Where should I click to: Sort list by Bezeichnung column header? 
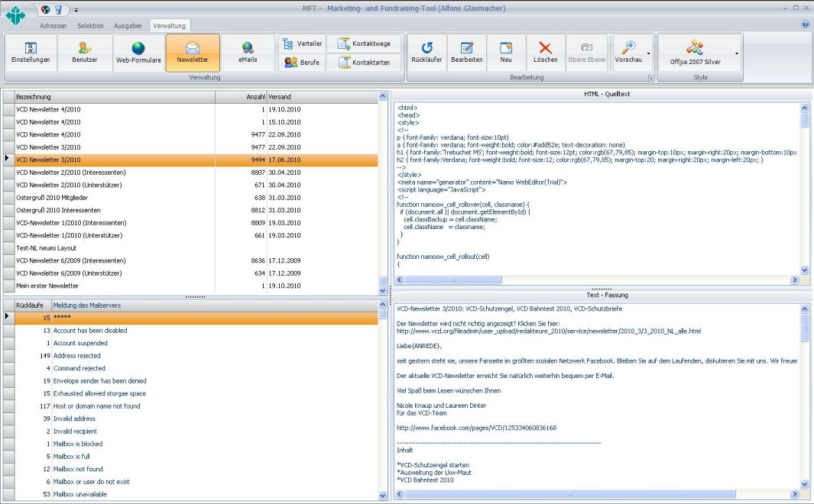tap(115, 98)
